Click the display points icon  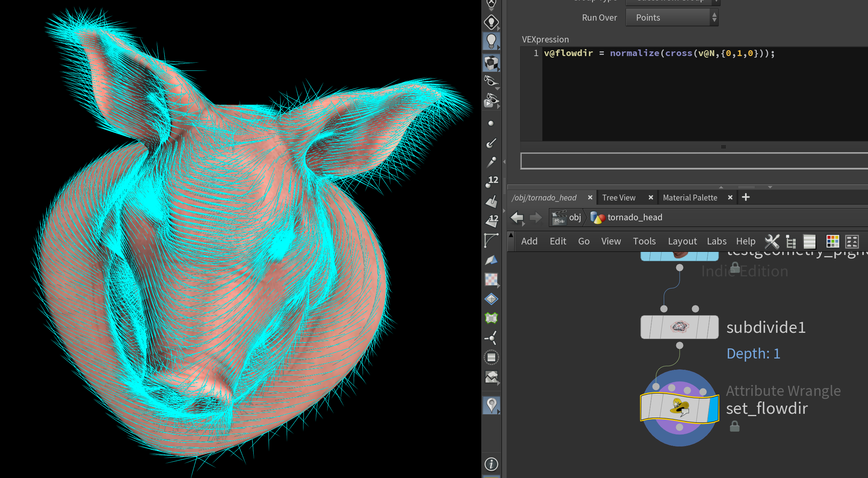point(491,123)
